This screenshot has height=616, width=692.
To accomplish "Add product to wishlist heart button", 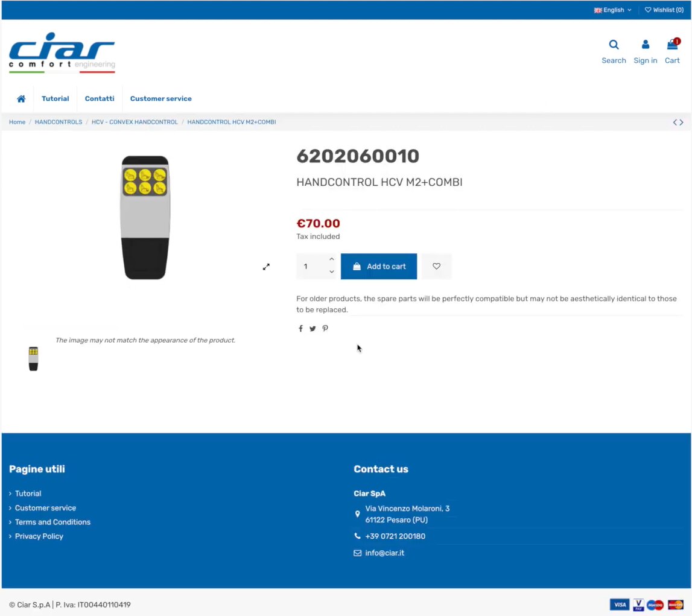I will pyautogui.click(x=436, y=266).
